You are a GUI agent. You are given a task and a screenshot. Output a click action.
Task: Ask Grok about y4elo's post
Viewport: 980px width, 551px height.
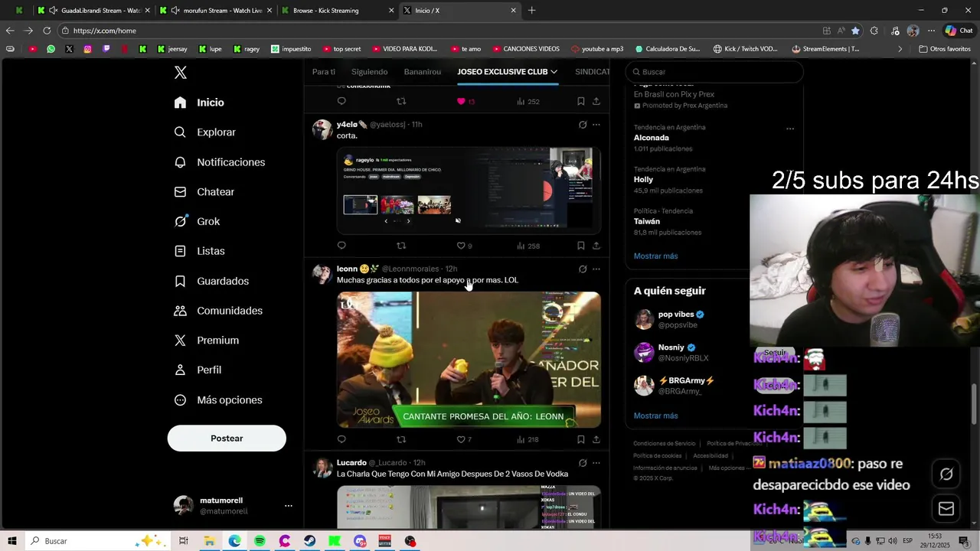(583, 125)
